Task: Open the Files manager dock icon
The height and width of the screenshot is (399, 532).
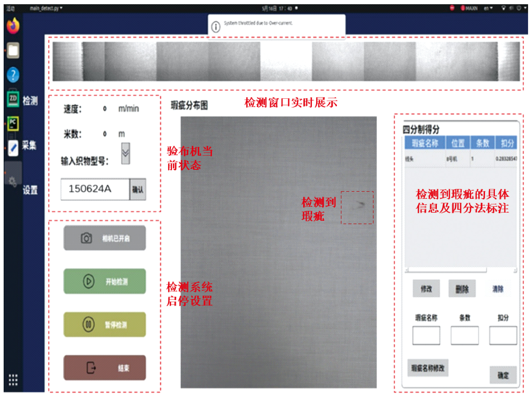Action: (x=13, y=51)
